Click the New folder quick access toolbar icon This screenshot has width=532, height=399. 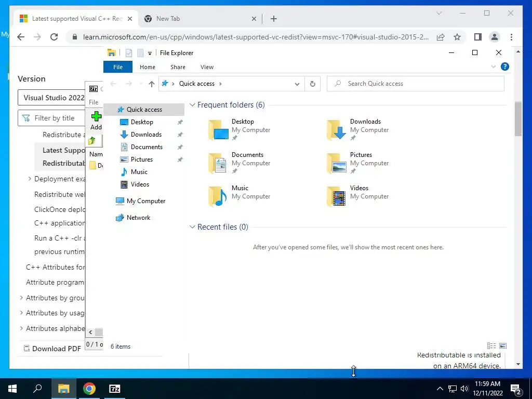(140, 53)
